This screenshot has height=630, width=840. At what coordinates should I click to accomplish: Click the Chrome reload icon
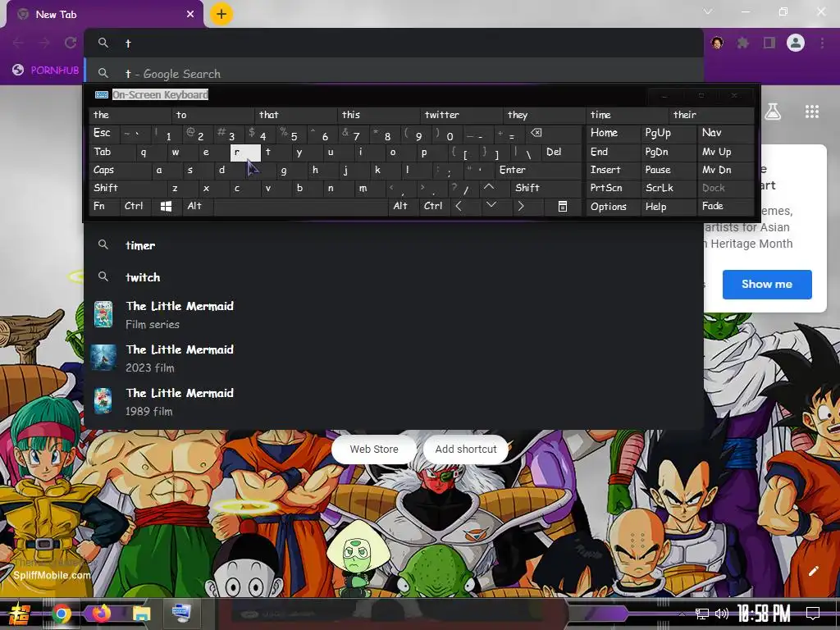tap(71, 43)
